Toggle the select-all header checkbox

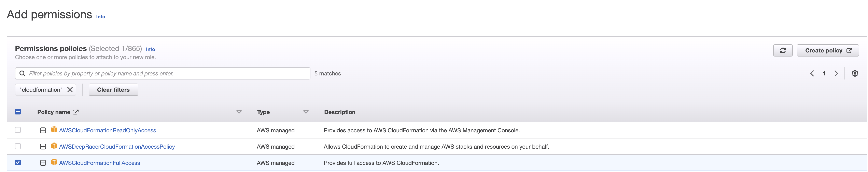pos(18,112)
